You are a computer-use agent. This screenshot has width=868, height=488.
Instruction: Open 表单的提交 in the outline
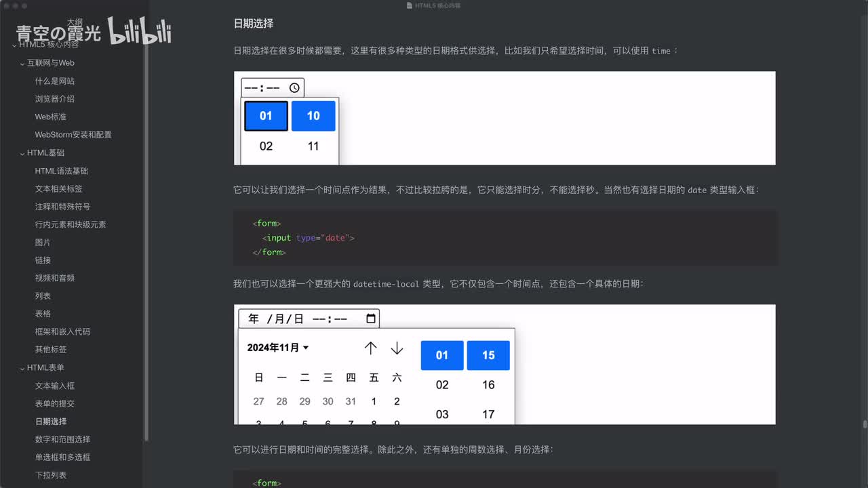coord(55,403)
